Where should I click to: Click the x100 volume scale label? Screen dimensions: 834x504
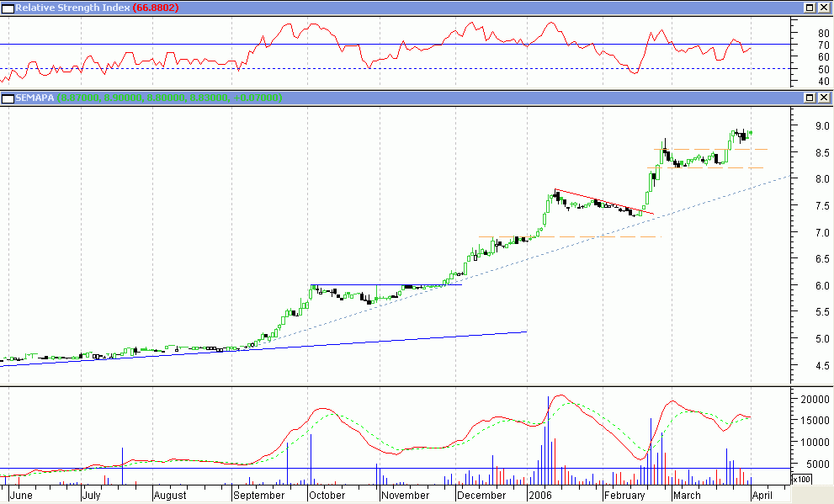pyautogui.click(x=801, y=479)
